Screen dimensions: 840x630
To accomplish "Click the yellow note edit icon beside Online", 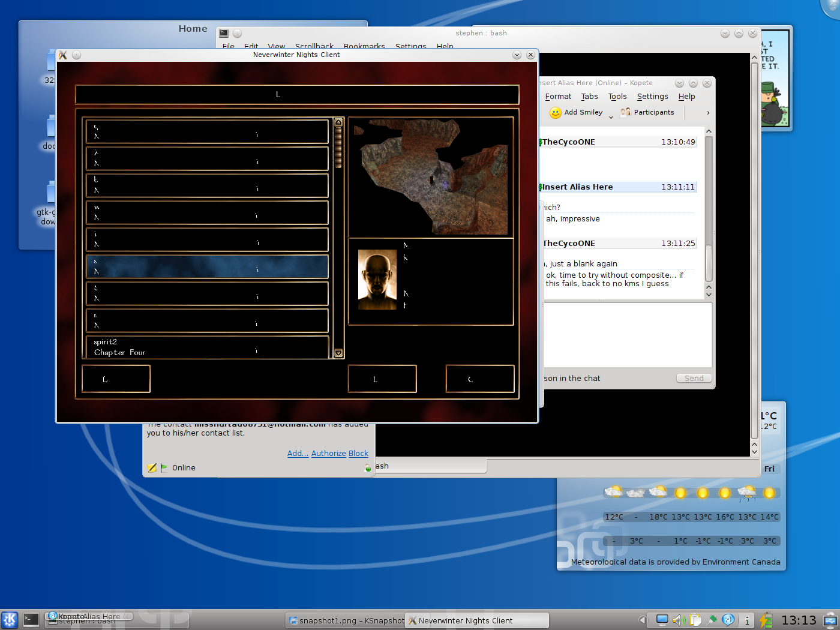I will 152,468.
